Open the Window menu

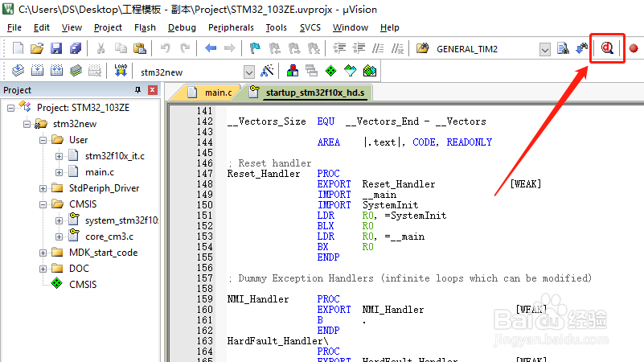point(351,27)
